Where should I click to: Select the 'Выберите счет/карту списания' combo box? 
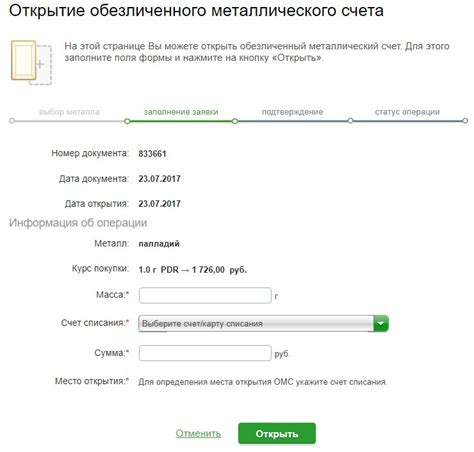point(263,323)
